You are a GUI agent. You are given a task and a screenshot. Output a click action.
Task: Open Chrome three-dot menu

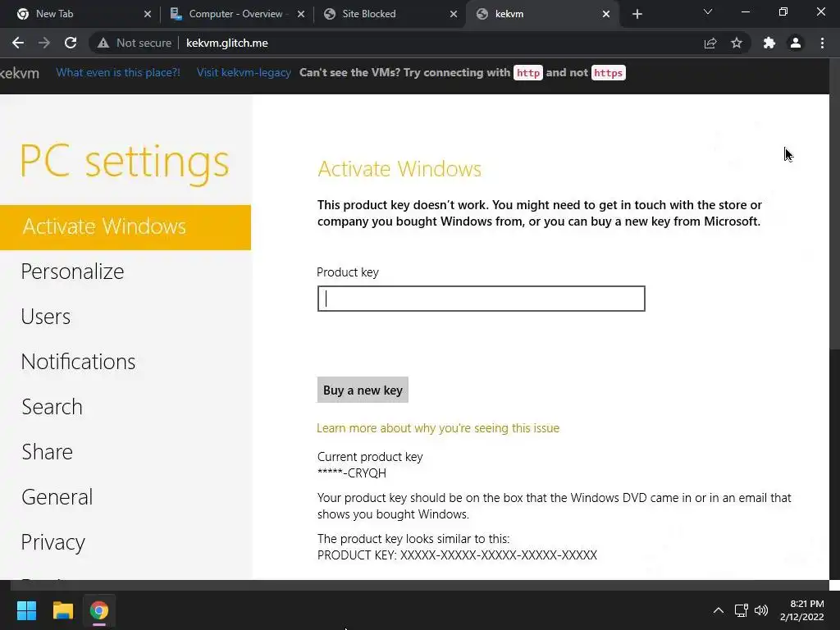822,43
